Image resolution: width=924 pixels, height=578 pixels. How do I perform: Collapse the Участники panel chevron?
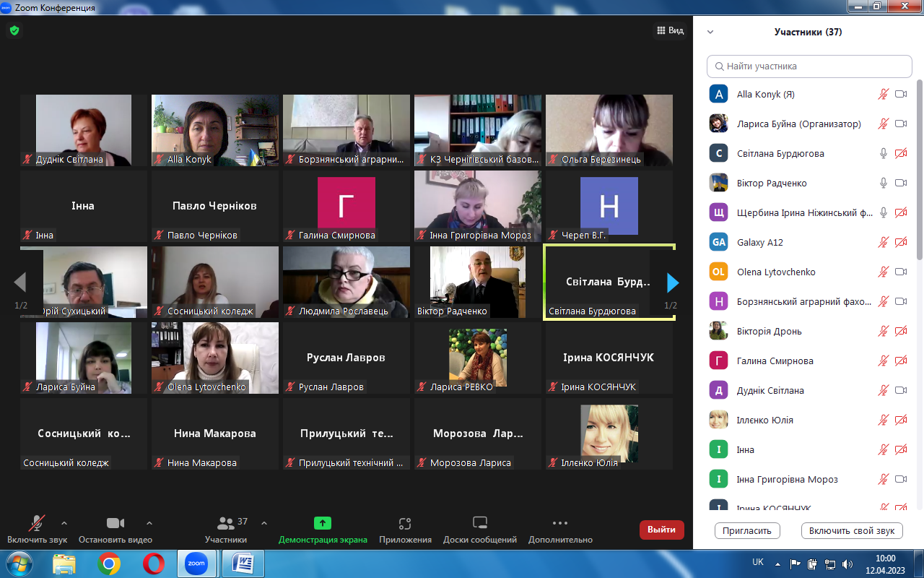pos(710,32)
